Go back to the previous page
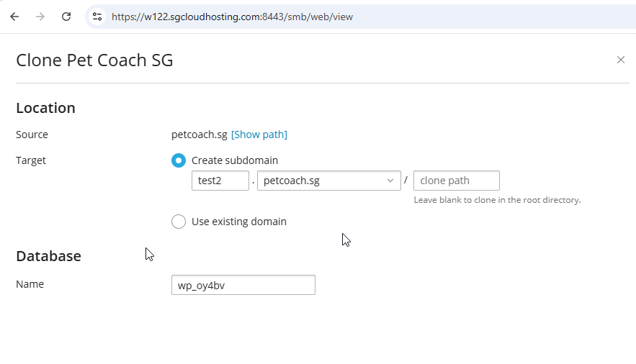 point(14,17)
